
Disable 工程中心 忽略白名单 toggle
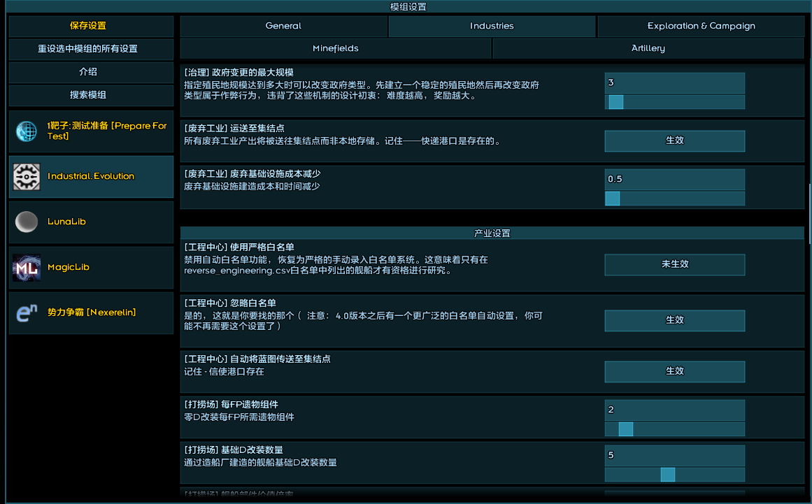click(674, 320)
